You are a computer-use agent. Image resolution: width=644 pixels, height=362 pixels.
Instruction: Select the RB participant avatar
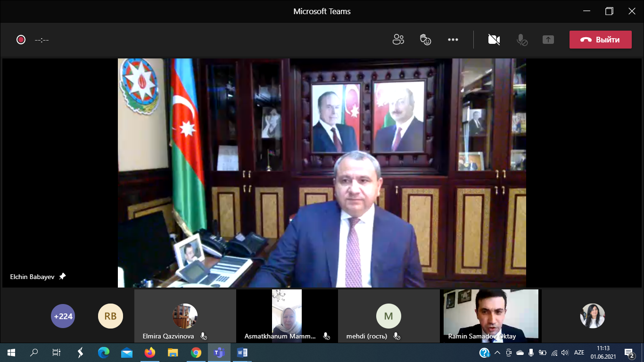[x=110, y=316]
